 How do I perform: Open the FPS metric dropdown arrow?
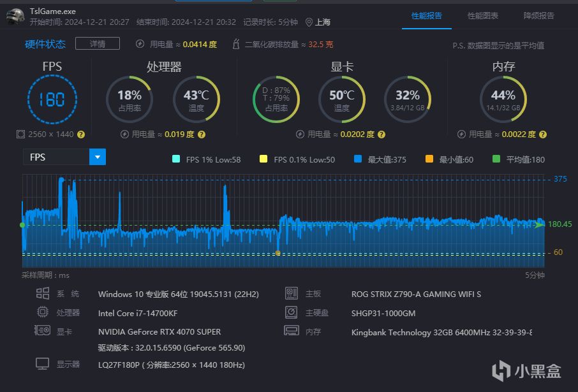[98, 157]
